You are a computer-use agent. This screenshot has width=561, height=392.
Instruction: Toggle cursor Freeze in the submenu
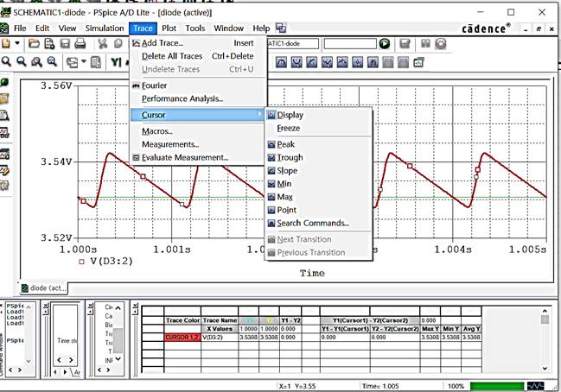(318, 128)
